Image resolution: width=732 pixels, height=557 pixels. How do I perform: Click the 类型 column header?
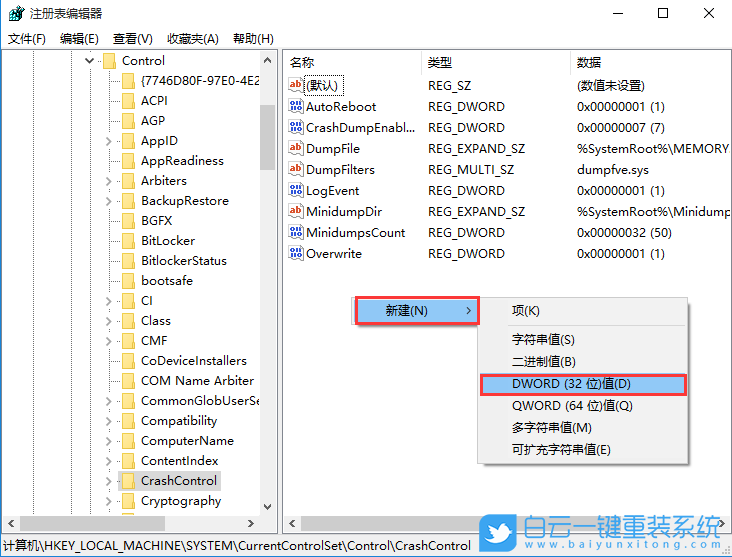pyautogui.click(x=440, y=62)
